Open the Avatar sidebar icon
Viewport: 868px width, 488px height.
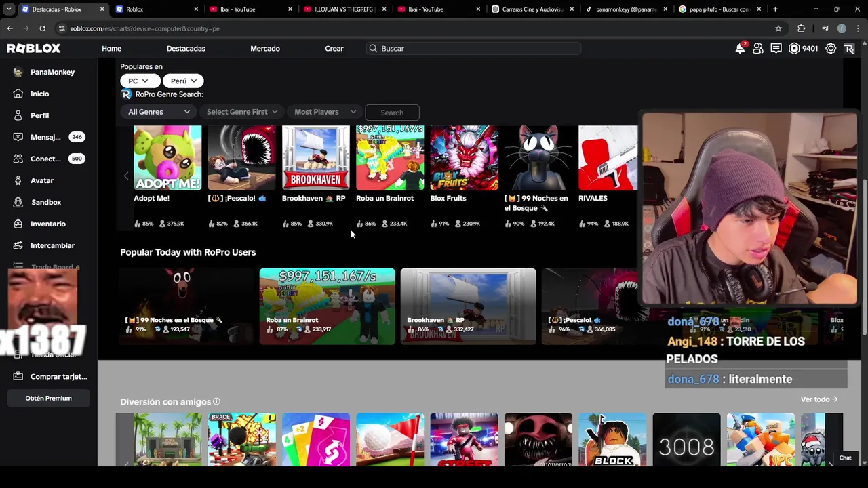point(18,180)
